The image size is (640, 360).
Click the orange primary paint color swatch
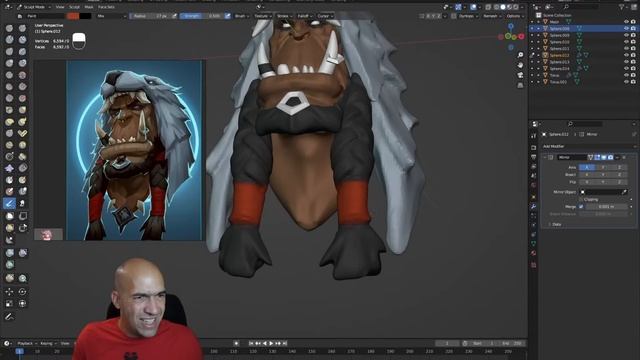pyautogui.click(x=73, y=16)
